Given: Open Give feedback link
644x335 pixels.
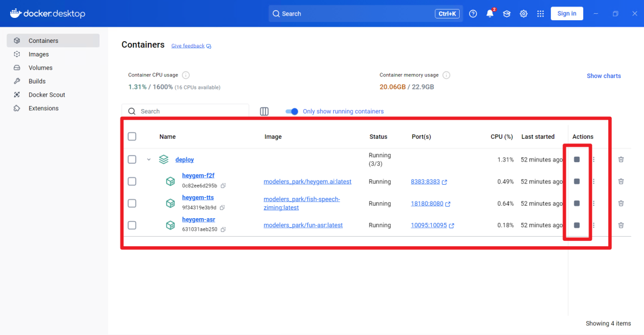Looking at the screenshot, I should coord(191,46).
